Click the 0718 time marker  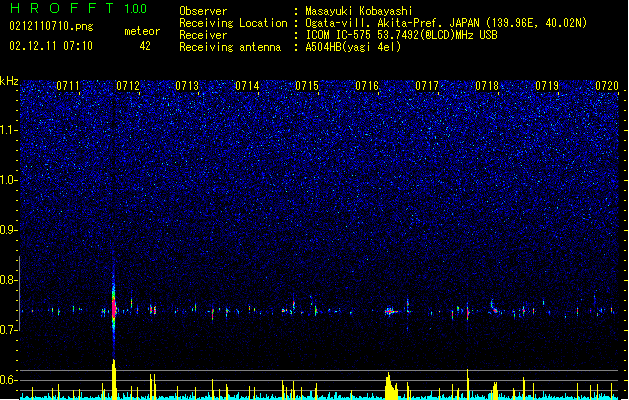click(x=487, y=86)
